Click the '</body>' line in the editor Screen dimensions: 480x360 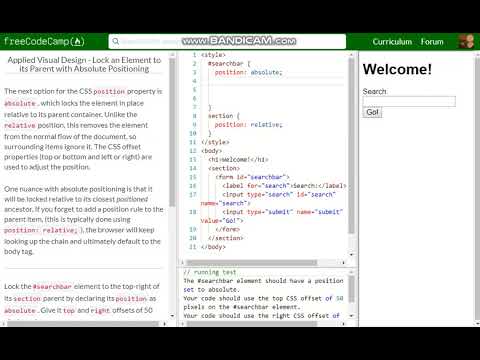pos(213,247)
